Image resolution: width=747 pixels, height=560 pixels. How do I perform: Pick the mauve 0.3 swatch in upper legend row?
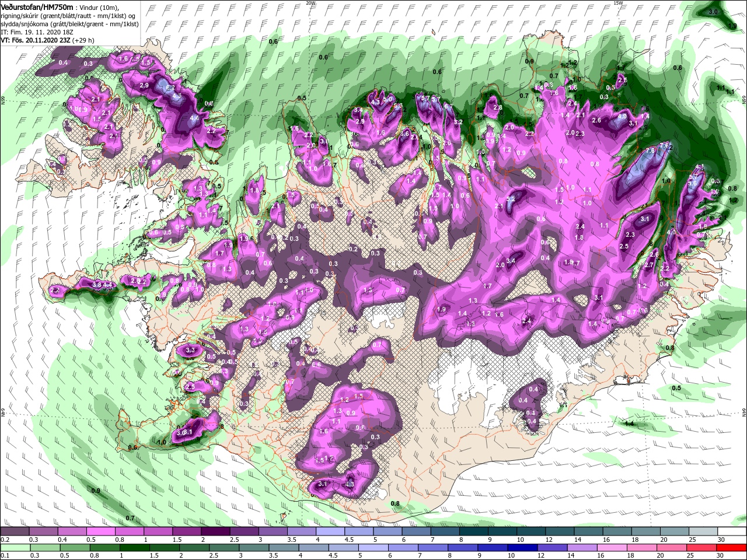coord(43,531)
